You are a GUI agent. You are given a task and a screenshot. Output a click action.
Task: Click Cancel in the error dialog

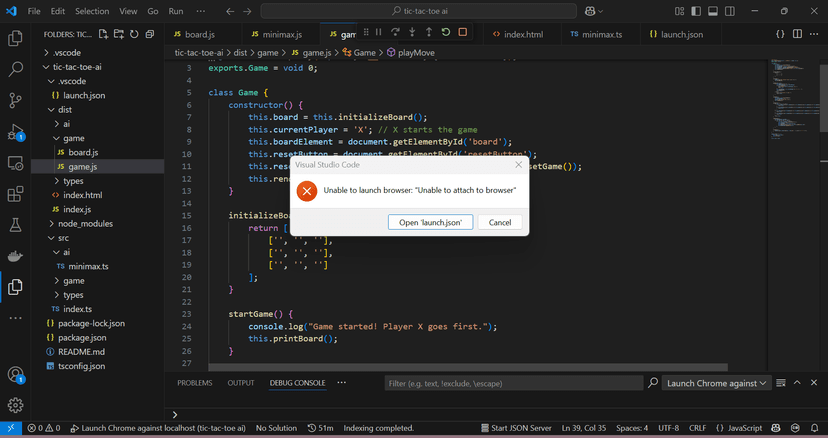pyautogui.click(x=500, y=222)
